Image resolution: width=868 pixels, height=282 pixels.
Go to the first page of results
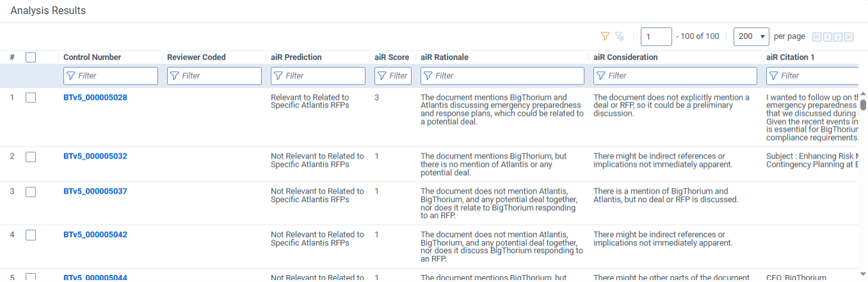[x=817, y=37]
